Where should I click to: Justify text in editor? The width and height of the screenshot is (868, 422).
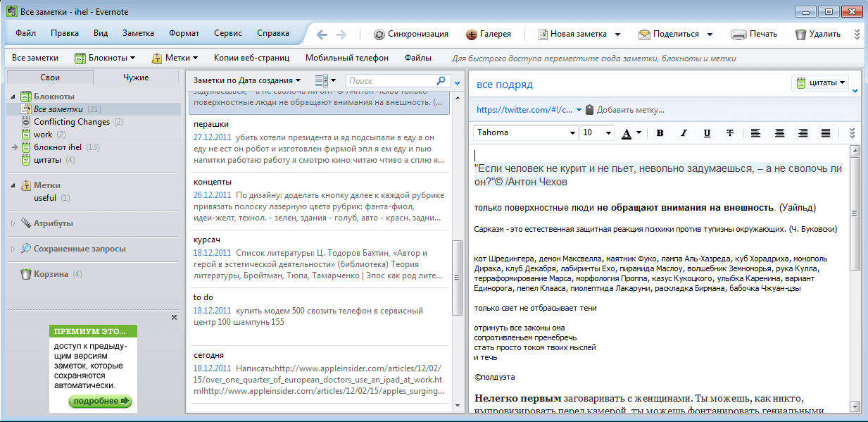(826, 132)
